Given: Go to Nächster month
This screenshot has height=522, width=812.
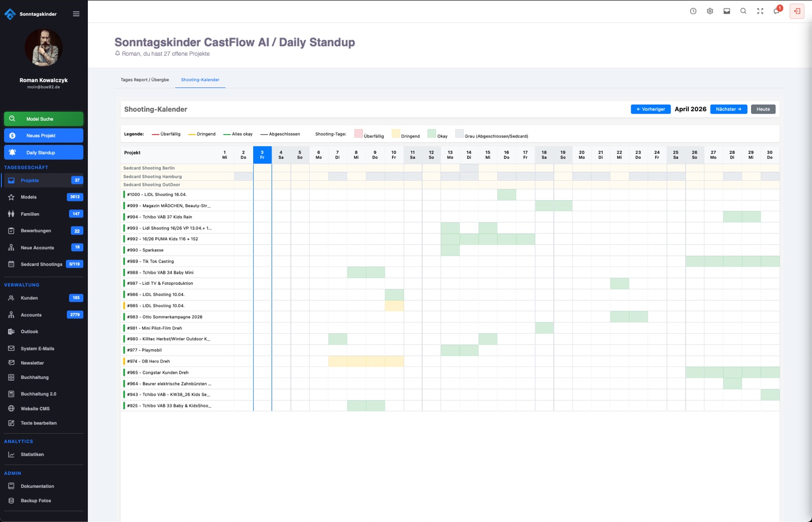Looking at the screenshot, I should point(729,109).
